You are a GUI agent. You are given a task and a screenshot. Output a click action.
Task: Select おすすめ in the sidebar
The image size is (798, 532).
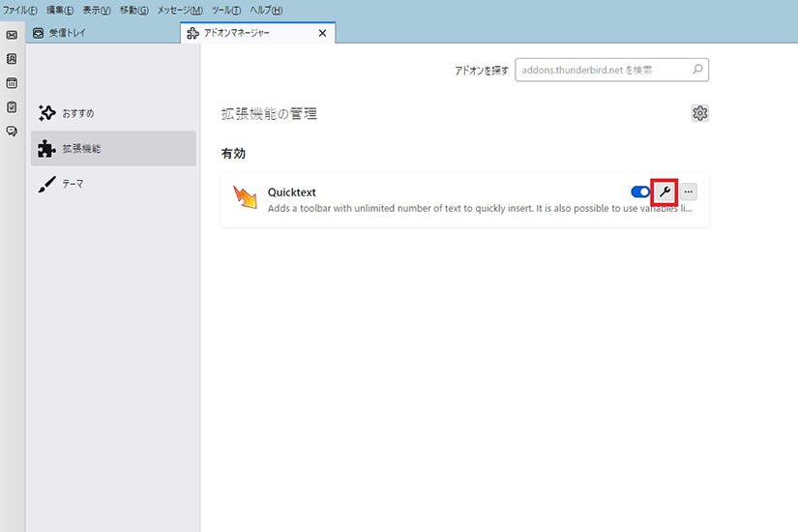(78, 113)
